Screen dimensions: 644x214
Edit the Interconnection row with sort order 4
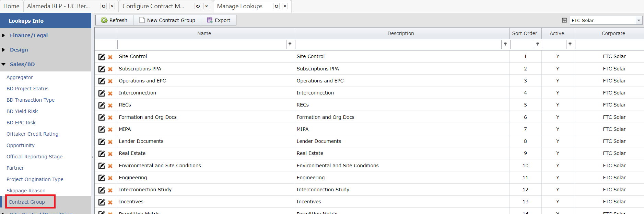point(102,93)
